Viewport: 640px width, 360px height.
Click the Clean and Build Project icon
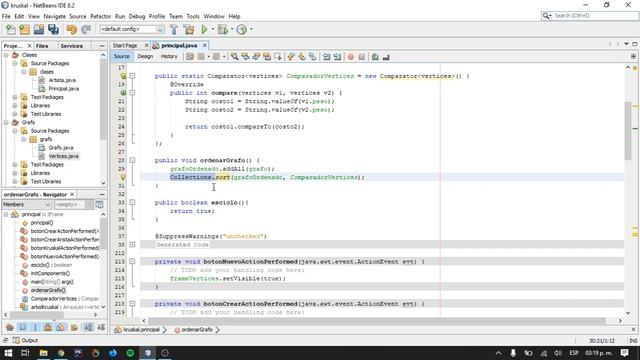click(x=189, y=29)
